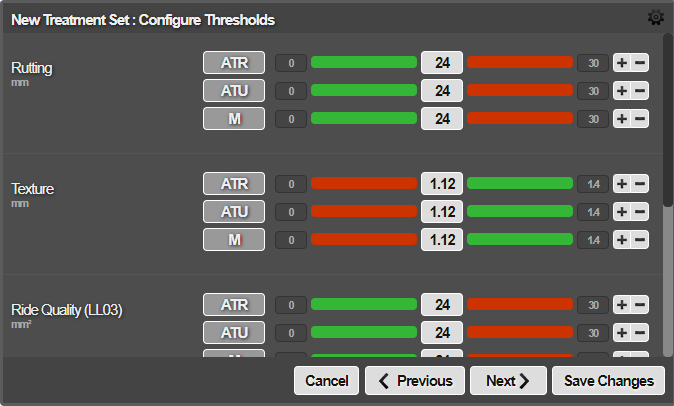Click plus icon for Ride Quality ATU row
This screenshot has height=406, width=674.
(622, 333)
